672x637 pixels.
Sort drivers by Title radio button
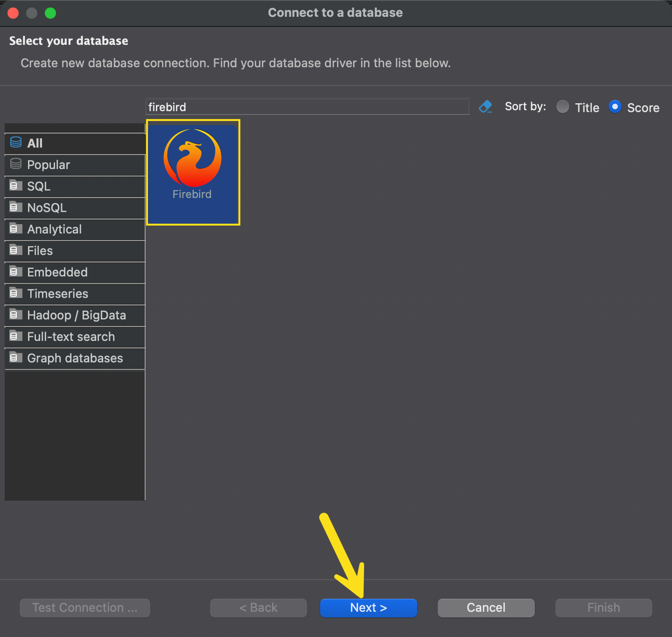pos(563,107)
